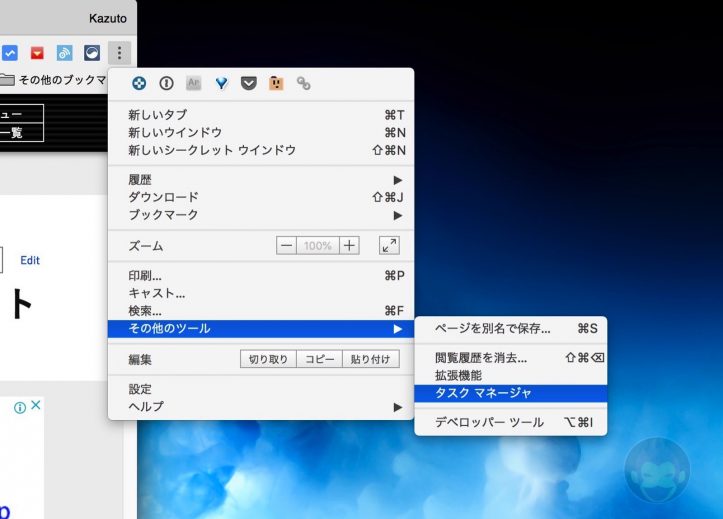723x519 pixels.
Task: Click the grey 'An' extension icon
Action: click(194, 83)
